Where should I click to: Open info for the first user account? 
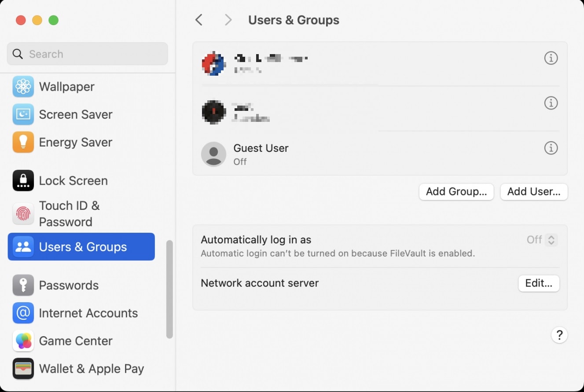click(x=551, y=58)
